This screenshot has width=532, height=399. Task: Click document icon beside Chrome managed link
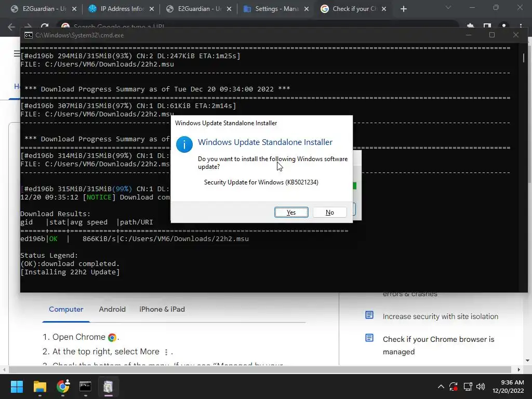point(369,338)
